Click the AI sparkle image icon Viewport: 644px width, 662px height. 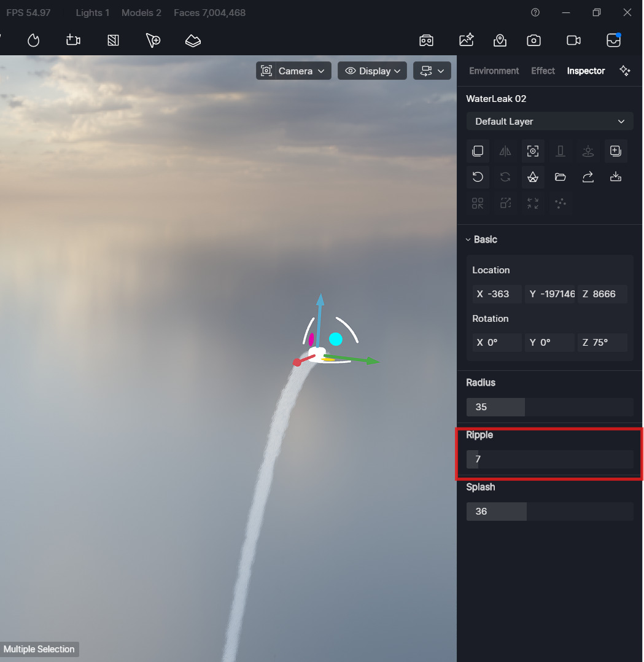[x=466, y=41]
